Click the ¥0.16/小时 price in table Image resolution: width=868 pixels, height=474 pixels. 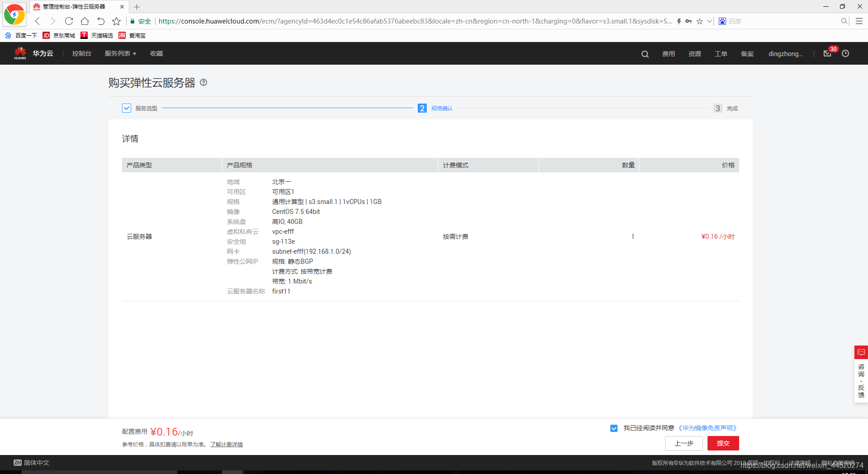tap(717, 237)
